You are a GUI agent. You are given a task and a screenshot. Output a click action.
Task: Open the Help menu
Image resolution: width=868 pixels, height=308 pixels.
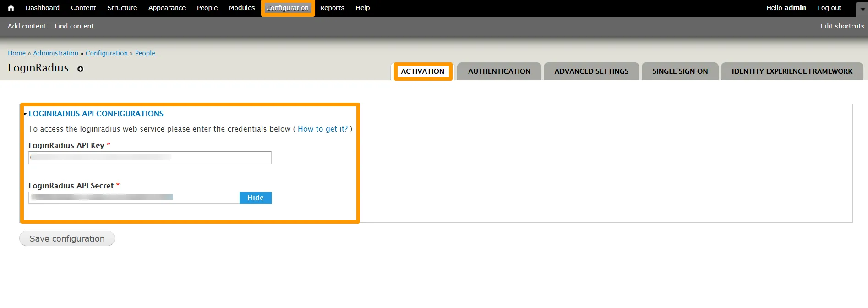point(363,8)
